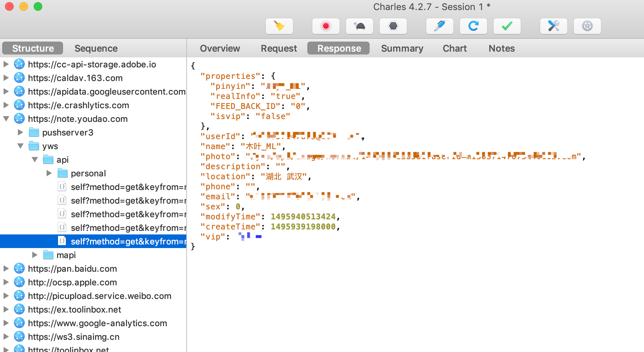Viewport: 644px width, 352px height.
Task: Open the Settings gear icon
Action: pyautogui.click(x=587, y=26)
